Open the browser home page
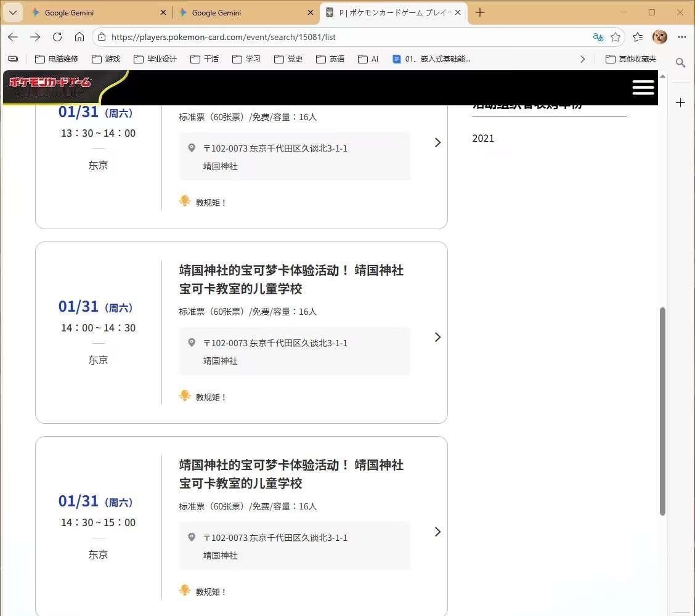 click(79, 37)
